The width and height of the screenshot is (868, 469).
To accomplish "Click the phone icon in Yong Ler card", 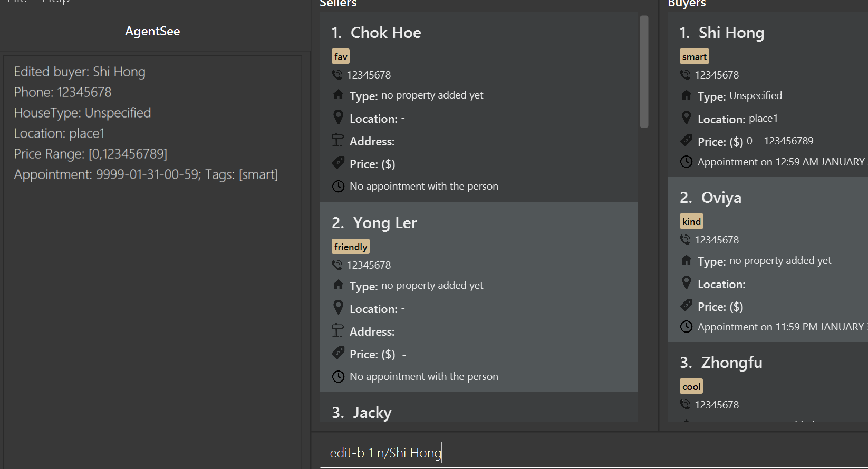I will (x=337, y=265).
